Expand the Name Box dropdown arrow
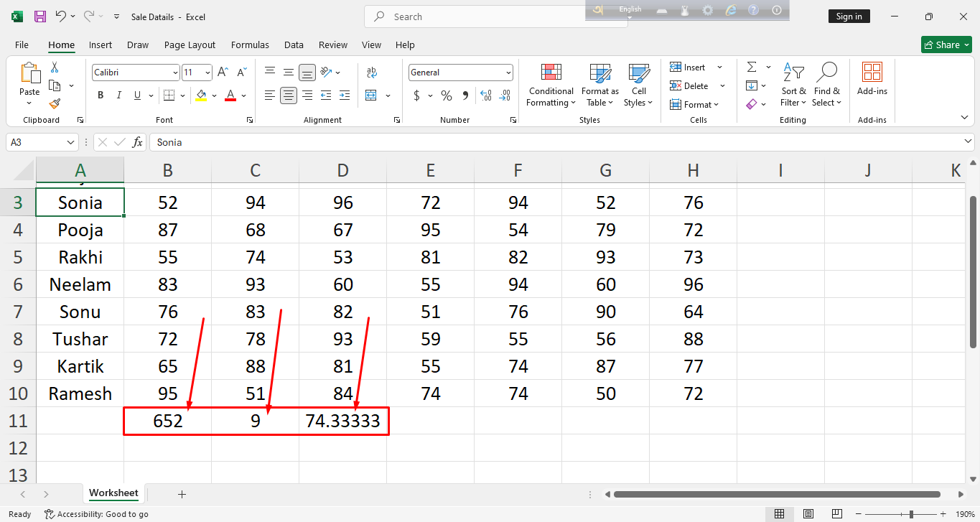This screenshot has width=980, height=522. pos(70,142)
